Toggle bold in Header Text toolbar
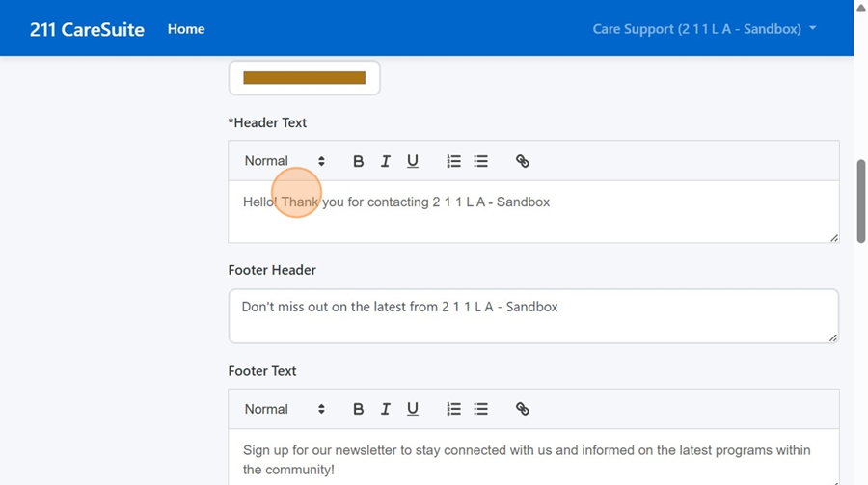The width and height of the screenshot is (868, 485). (358, 161)
